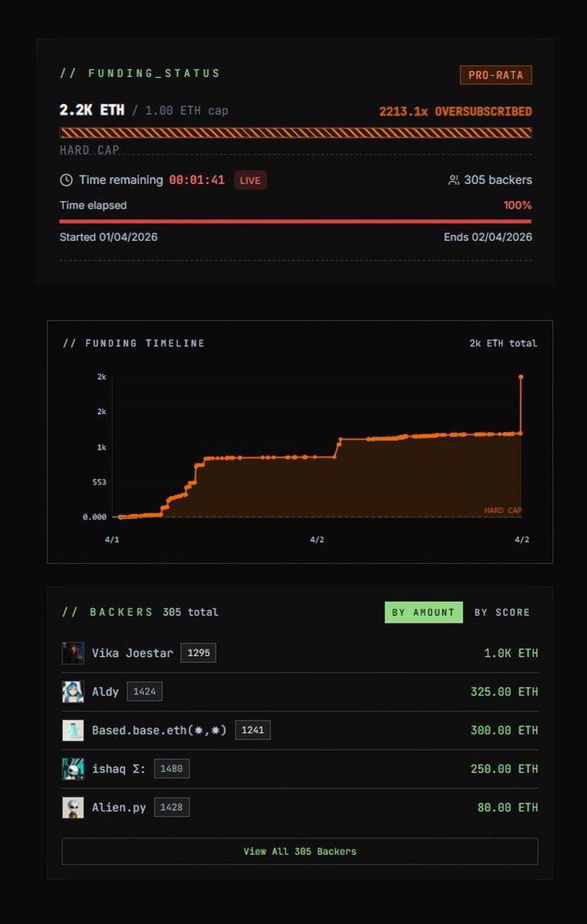Click the 2213.1x OVERSUBSCRIBED text
The image size is (587, 924).
[455, 112]
